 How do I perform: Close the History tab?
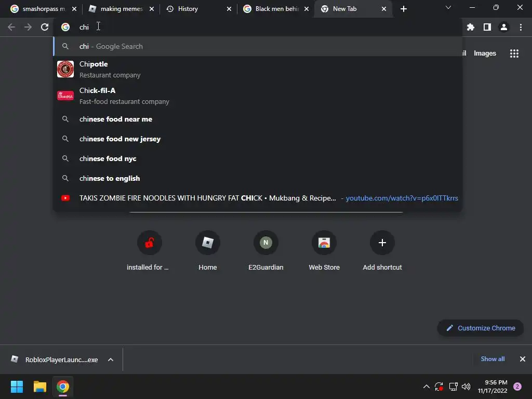tap(229, 9)
